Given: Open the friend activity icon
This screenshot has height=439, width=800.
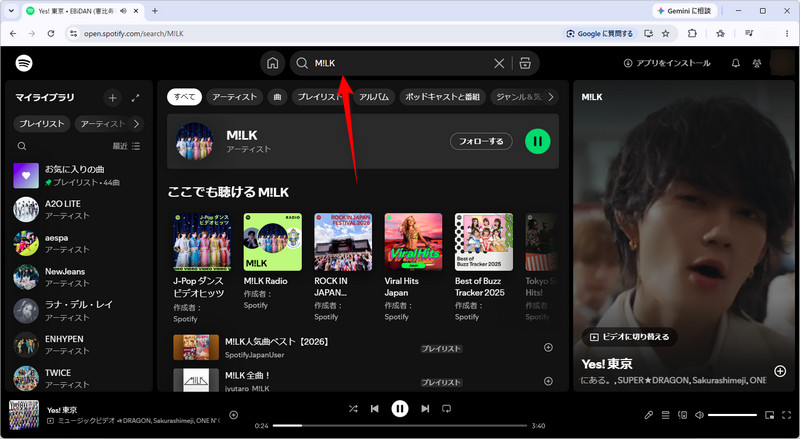Looking at the screenshot, I should click(757, 63).
